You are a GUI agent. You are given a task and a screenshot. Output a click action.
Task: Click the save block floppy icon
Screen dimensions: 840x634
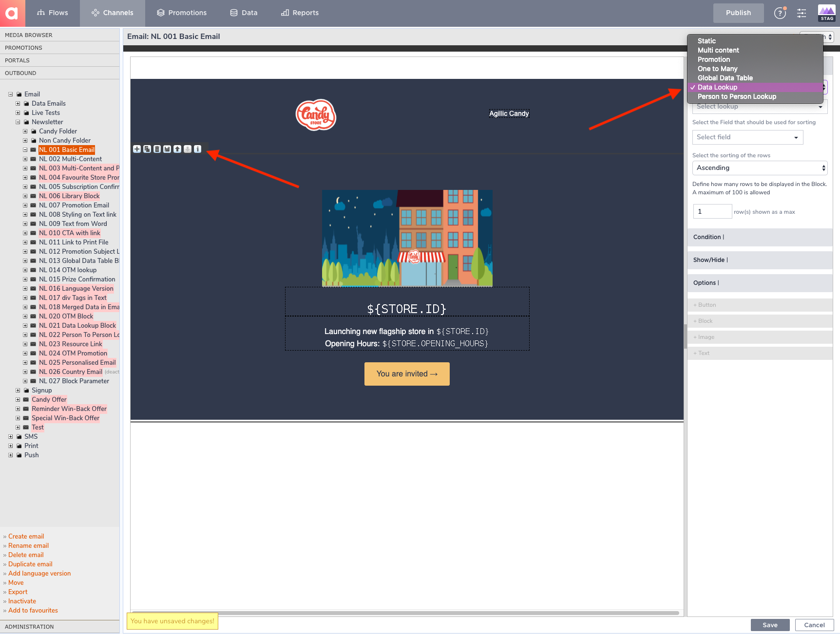(167, 149)
